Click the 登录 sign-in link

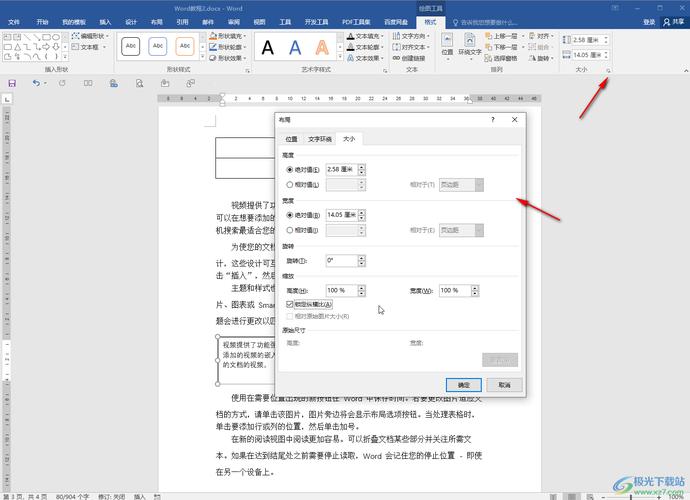649,22
